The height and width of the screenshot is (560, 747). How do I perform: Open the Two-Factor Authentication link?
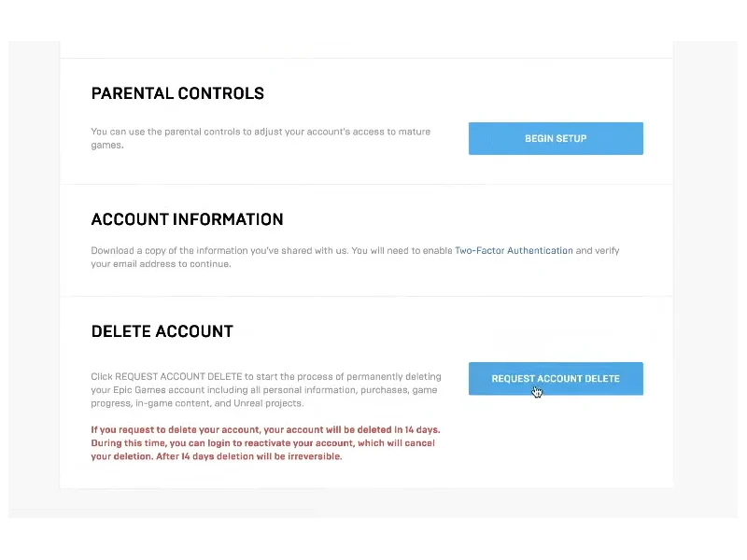coord(514,251)
